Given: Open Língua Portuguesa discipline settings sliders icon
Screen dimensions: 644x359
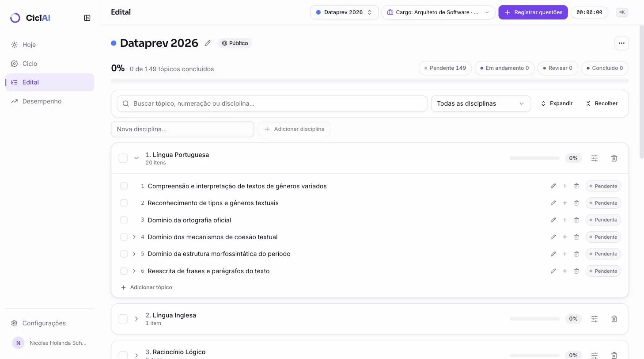Looking at the screenshot, I should (594, 158).
